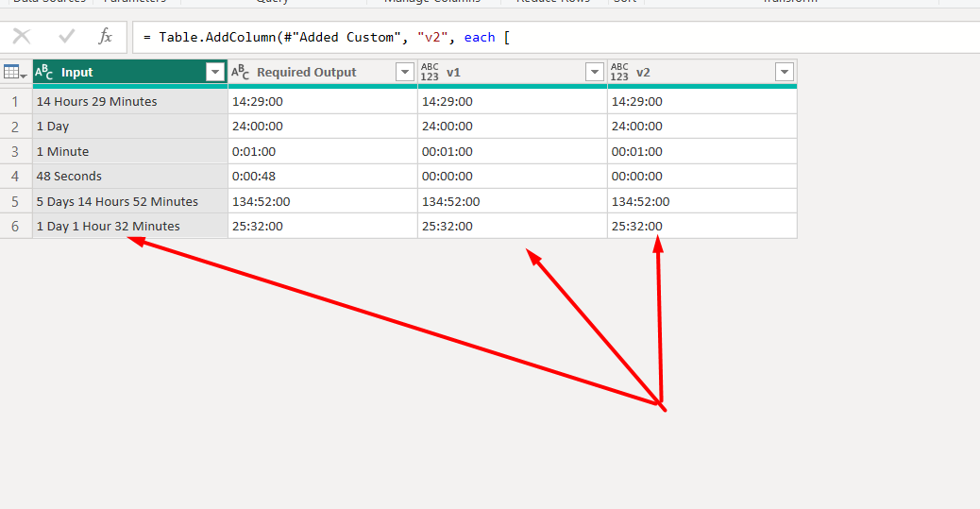Screen dimensions: 980x509
Task: Click inside the formula bar text
Action: [x=327, y=38]
